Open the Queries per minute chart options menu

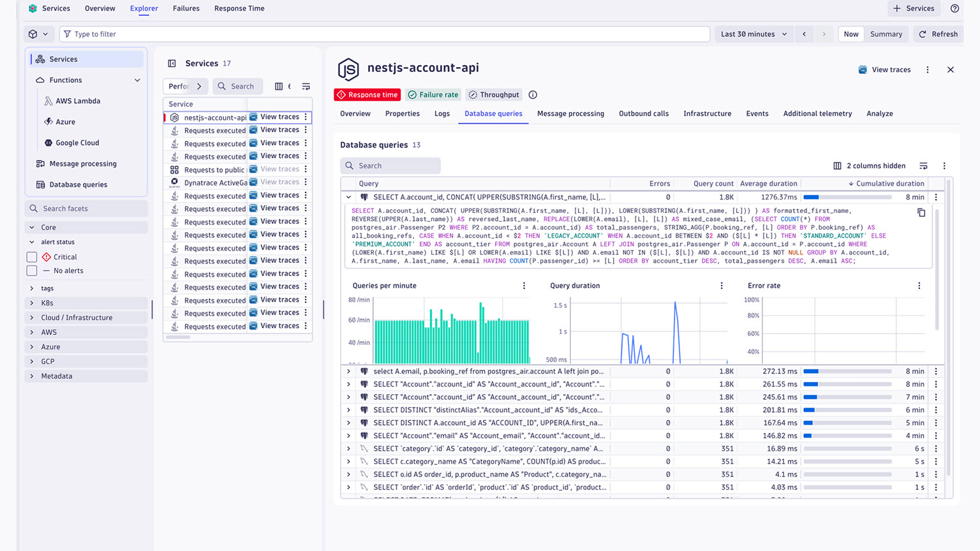click(x=524, y=286)
